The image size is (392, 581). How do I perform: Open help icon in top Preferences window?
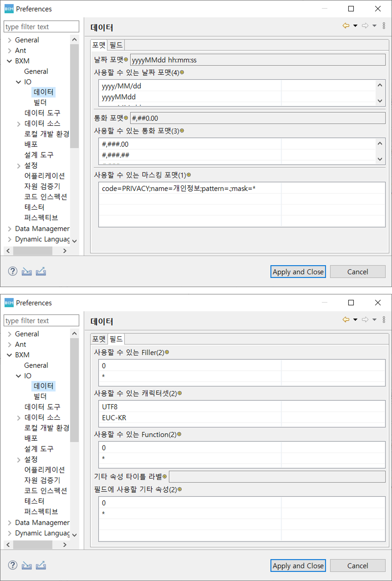(x=12, y=271)
